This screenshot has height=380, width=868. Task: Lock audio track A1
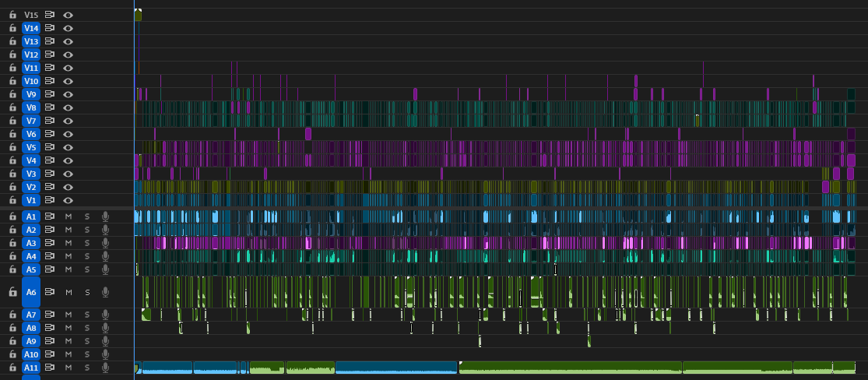[12, 216]
